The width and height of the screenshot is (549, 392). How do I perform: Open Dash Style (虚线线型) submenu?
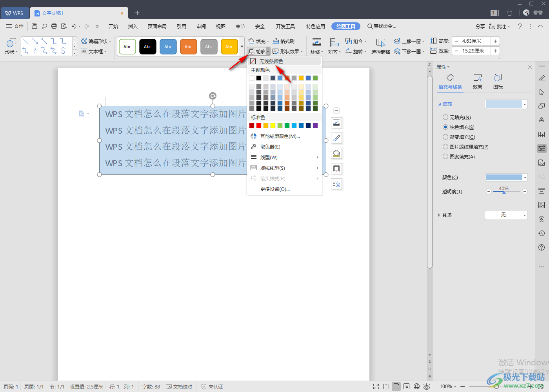(284, 168)
